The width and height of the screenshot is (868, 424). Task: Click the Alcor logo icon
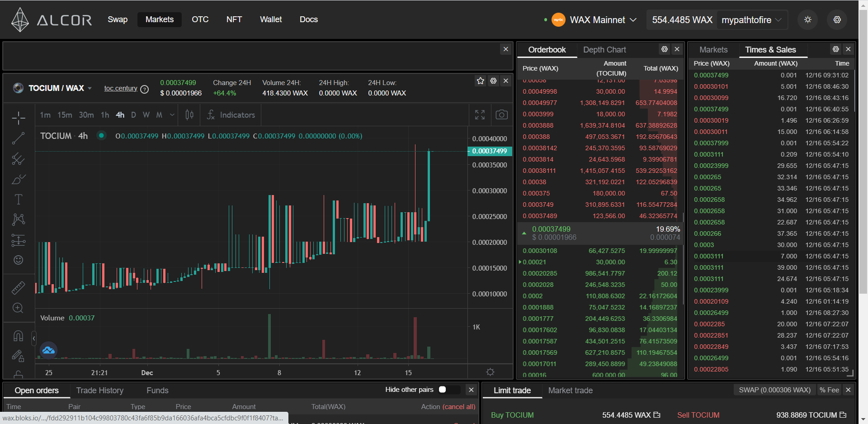pyautogui.click(x=20, y=20)
